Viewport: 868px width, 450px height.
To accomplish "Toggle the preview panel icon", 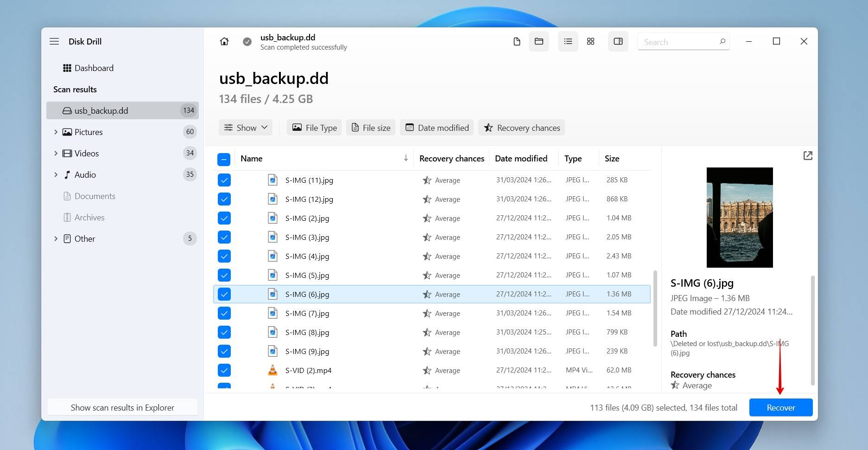I will [618, 41].
